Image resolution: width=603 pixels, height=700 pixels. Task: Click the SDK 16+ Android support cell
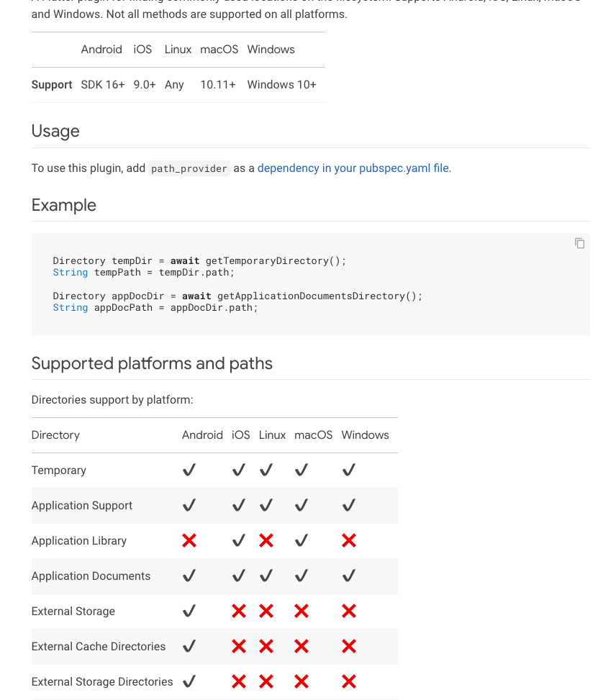103,85
